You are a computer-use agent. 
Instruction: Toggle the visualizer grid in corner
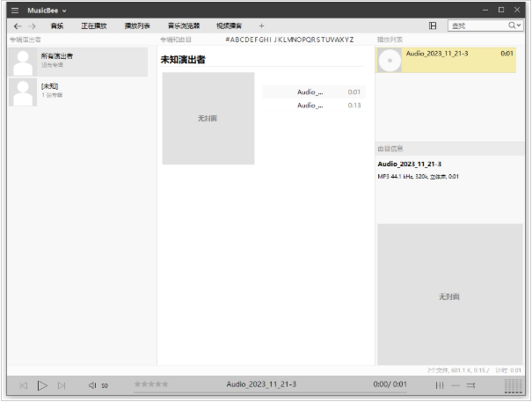coord(514,385)
